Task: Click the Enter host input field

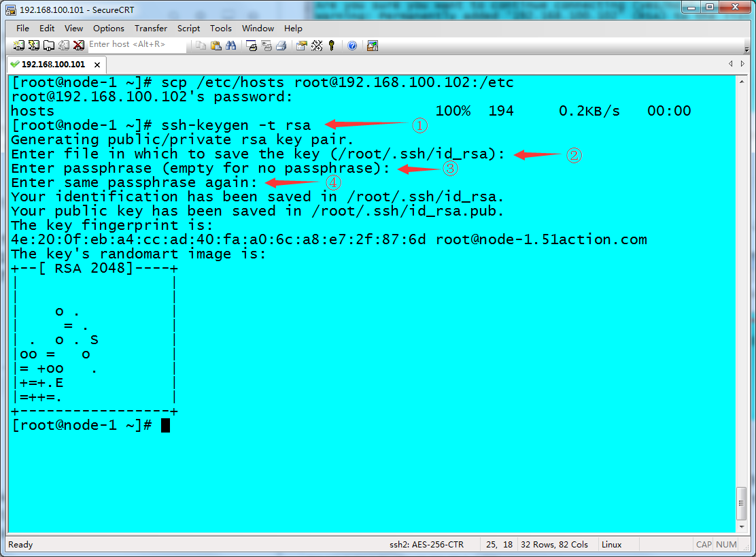Action: click(137, 44)
